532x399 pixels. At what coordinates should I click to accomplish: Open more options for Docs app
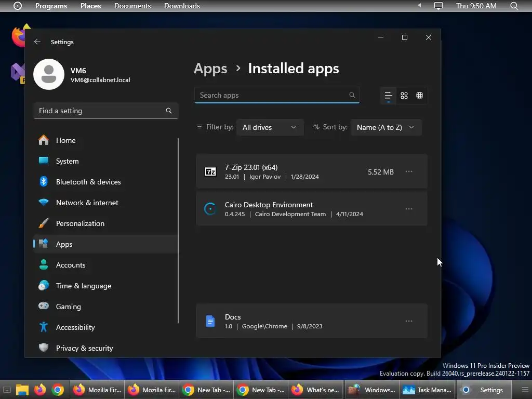[x=409, y=321]
